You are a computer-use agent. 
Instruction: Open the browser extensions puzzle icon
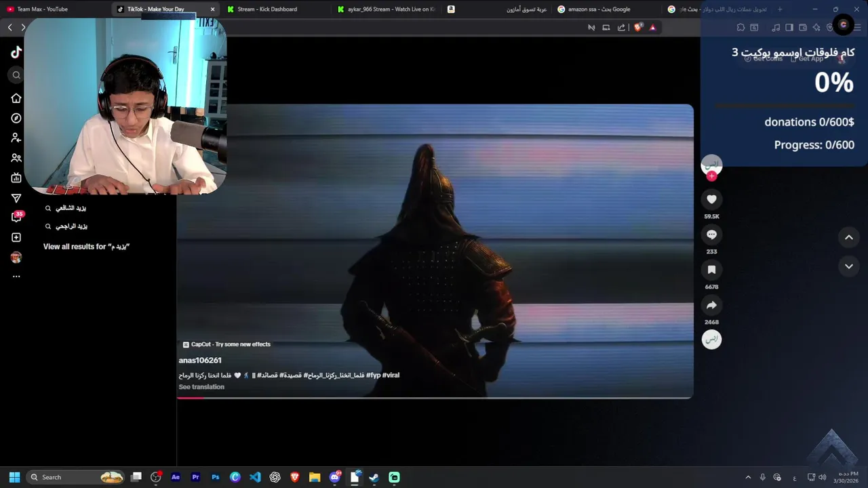741,28
